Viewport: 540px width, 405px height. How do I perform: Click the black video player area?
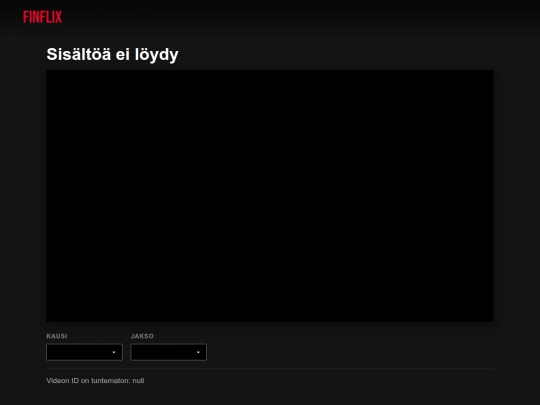(270, 196)
